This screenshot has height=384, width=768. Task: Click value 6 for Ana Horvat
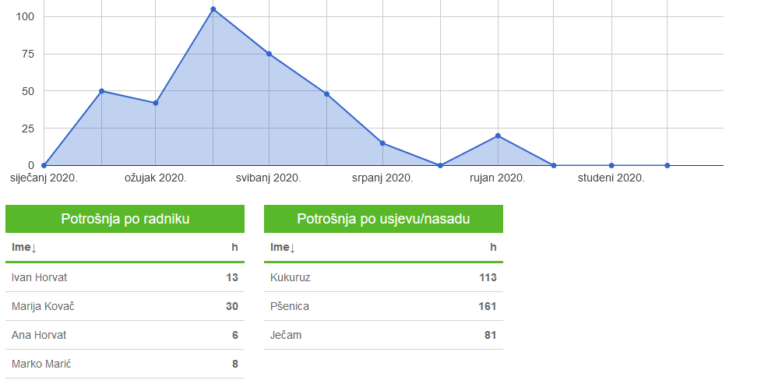pyautogui.click(x=235, y=336)
